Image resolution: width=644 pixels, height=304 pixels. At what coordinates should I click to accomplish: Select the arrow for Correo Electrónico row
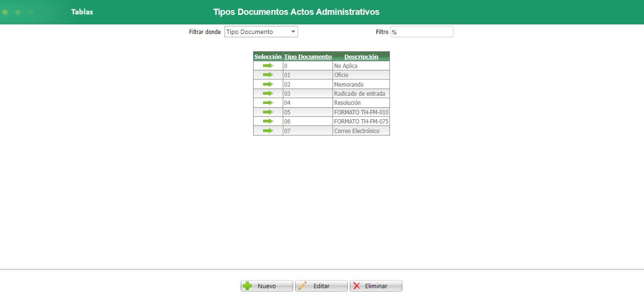click(x=268, y=131)
